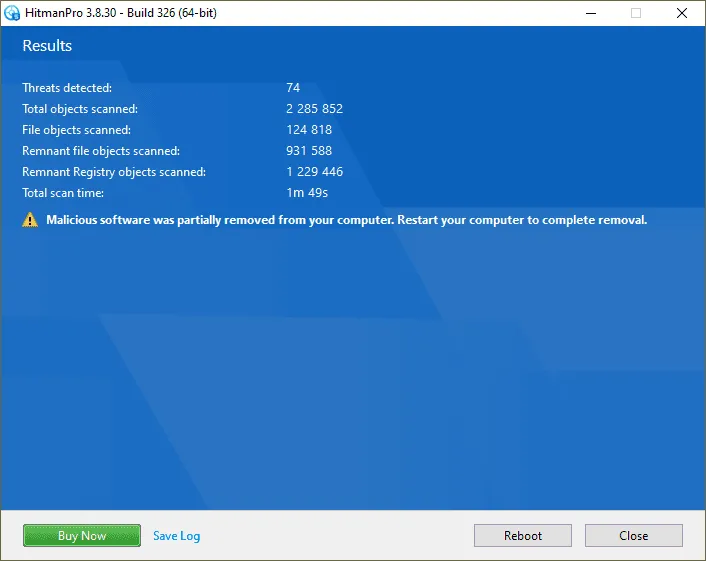Image resolution: width=706 pixels, height=561 pixels.
Task: Click the green Buy Now button
Action: click(x=82, y=535)
